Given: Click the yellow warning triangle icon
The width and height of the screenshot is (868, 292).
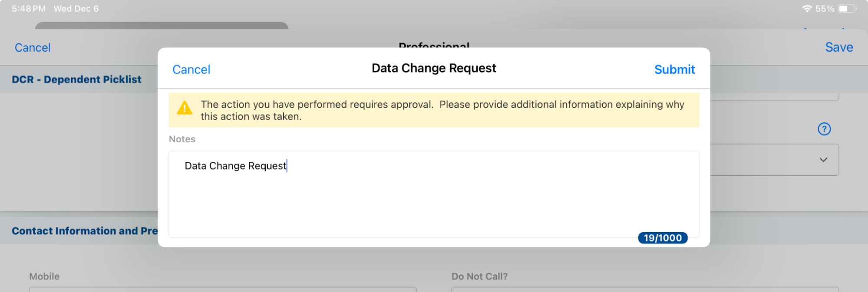Looking at the screenshot, I should tap(185, 108).
